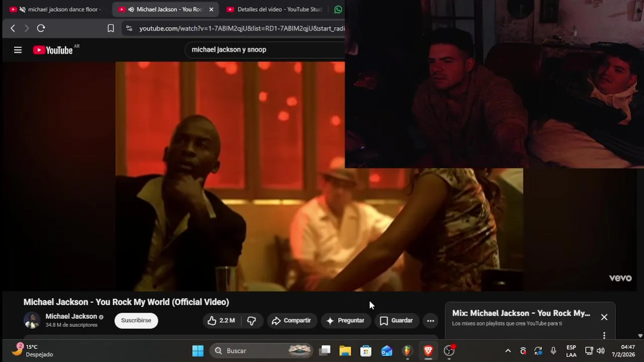Viewport: 644px width, 362px height.
Task: Click the taskbar Buscar search box
Action: 262,351
